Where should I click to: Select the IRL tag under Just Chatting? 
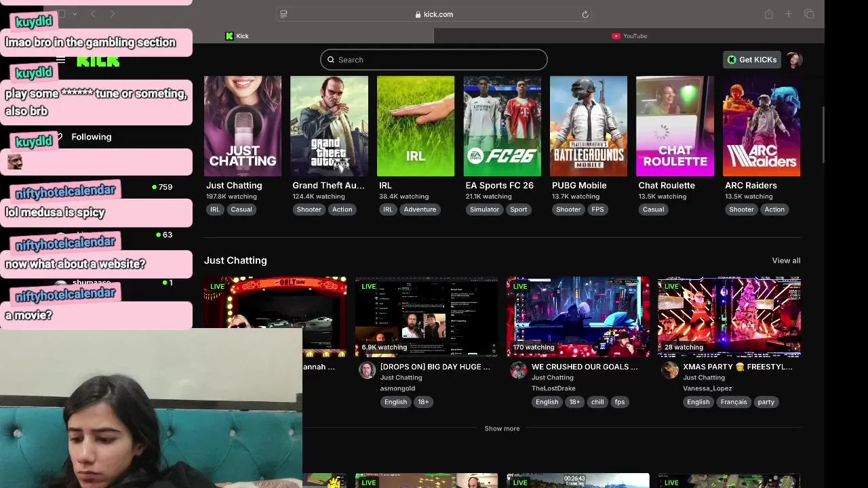click(215, 209)
